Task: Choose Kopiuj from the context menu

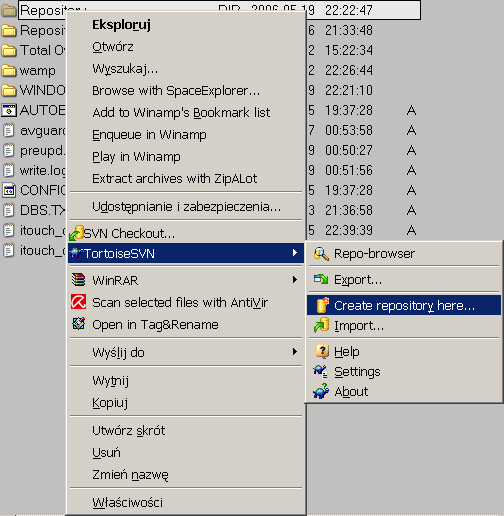Action: [186, 403]
